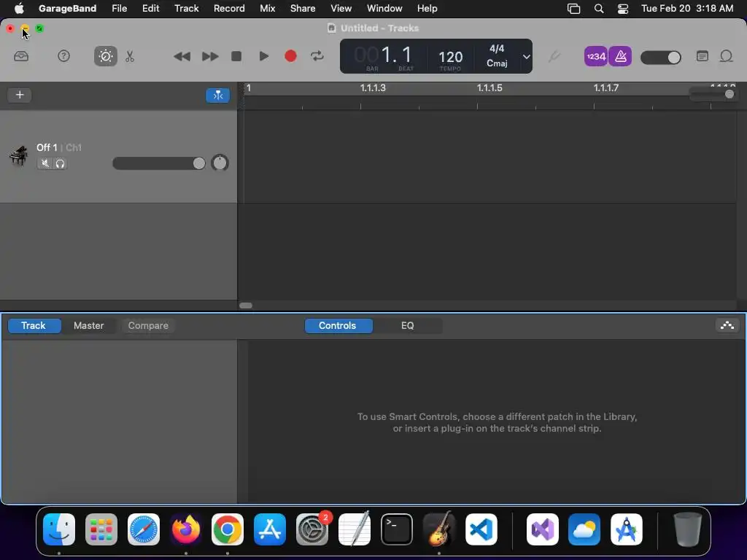Click the Stop button
Screen dimensions: 747x560
point(236,56)
